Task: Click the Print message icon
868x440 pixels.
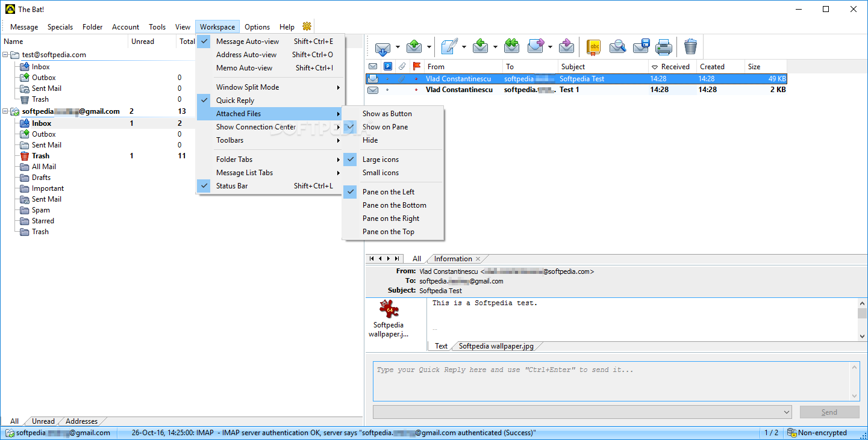Action: 664,46
